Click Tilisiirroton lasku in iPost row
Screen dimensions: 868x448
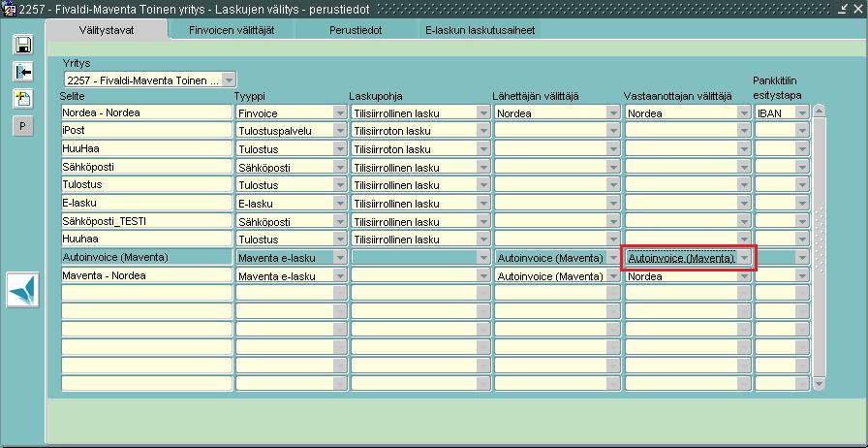point(392,132)
